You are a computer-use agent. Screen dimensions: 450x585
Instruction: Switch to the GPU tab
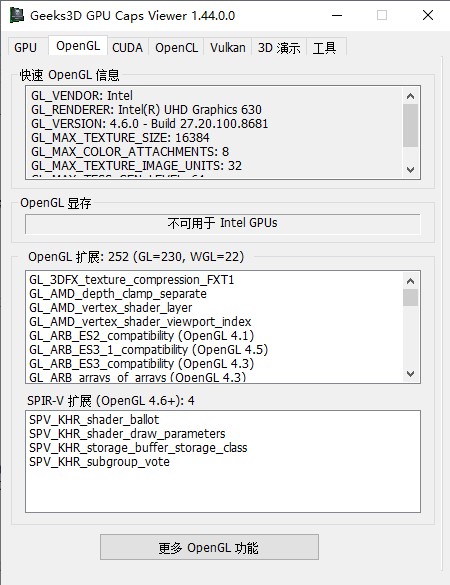[26, 47]
